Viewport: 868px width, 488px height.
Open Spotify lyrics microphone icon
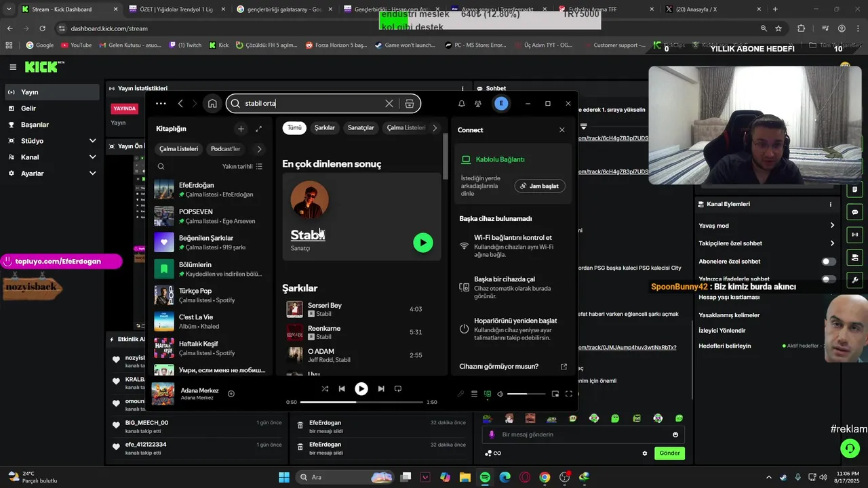tap(461, 394)
